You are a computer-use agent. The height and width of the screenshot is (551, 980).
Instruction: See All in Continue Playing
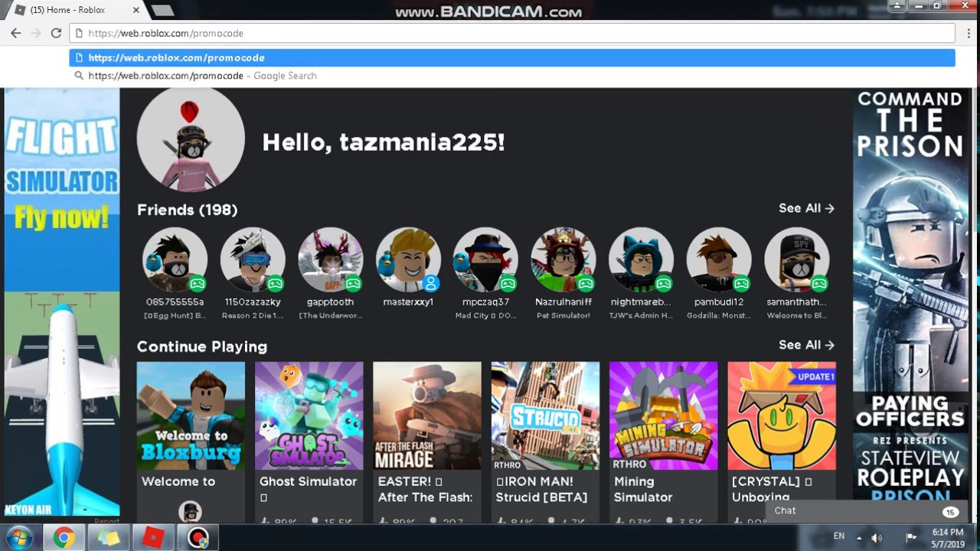click(x=806, y=345)
